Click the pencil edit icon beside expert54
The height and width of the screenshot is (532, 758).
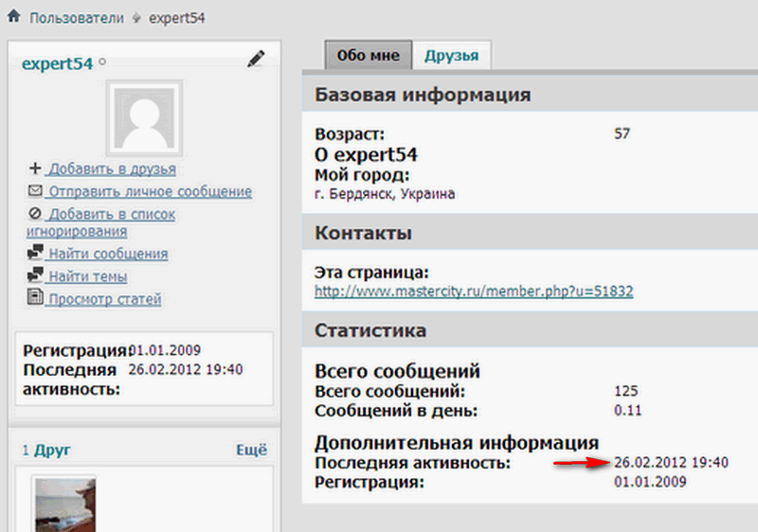coord(256,59)
